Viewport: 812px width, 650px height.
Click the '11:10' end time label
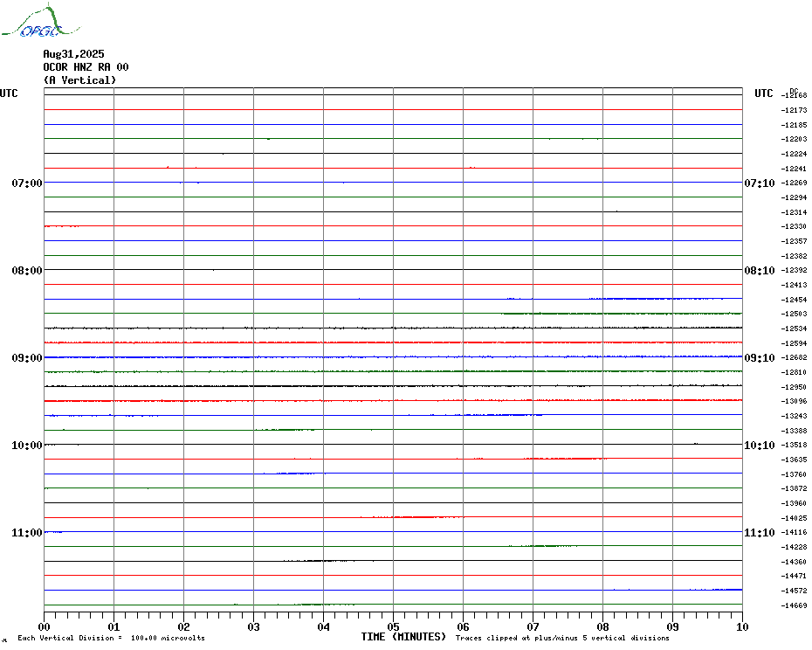click(760, 533)
